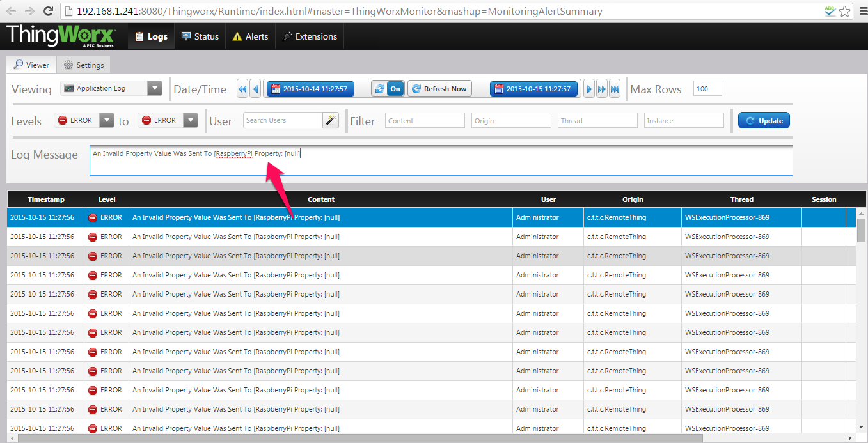This screenshot has width=868, height=443.
Task: Click the Max Rows field showing 100
Action: coord(707,89)
